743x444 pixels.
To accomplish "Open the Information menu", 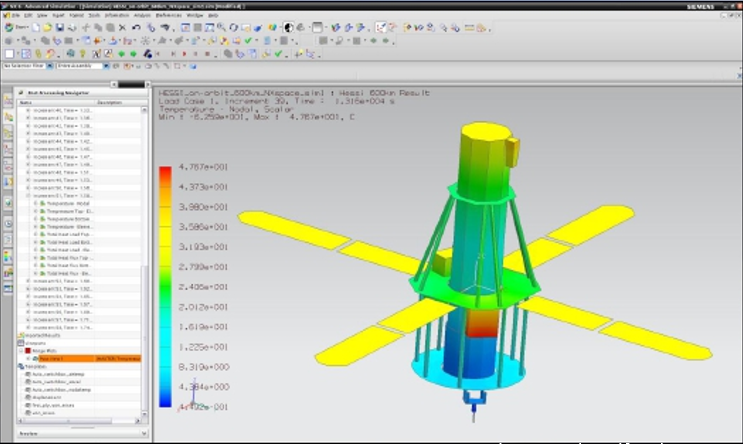I will [117, 16].
